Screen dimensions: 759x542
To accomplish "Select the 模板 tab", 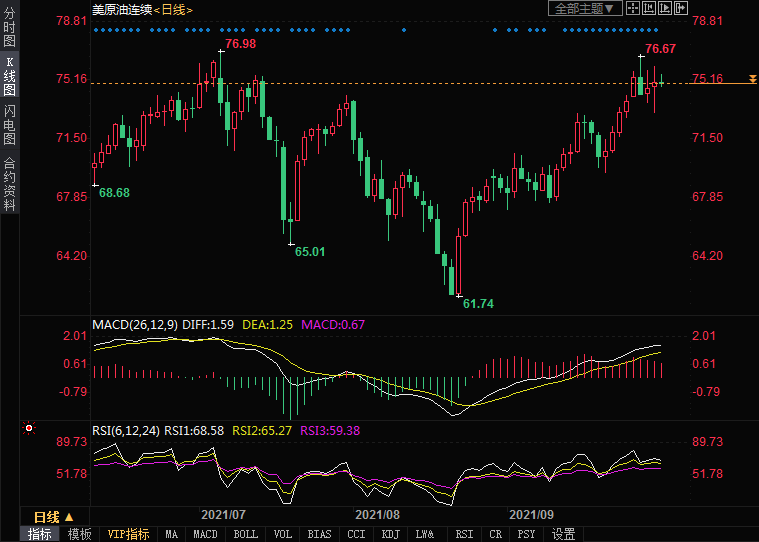I will [x=79, y=534].
